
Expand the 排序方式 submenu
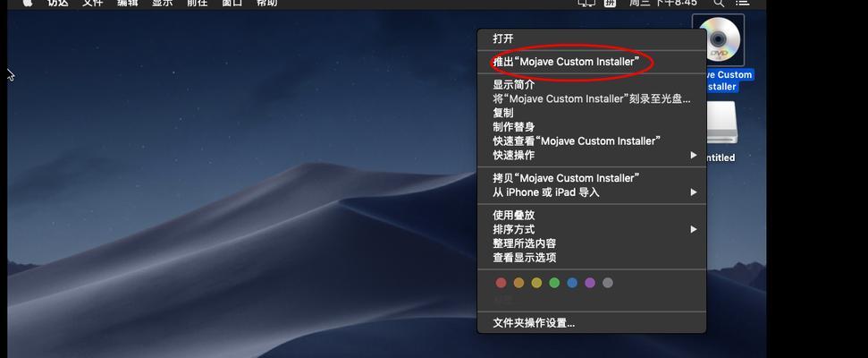click(592, 229)
